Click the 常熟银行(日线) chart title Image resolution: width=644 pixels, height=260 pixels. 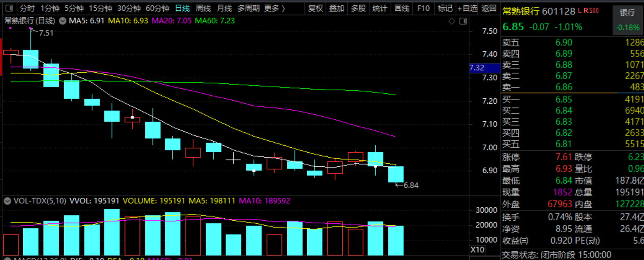click(x=30, y=21)
